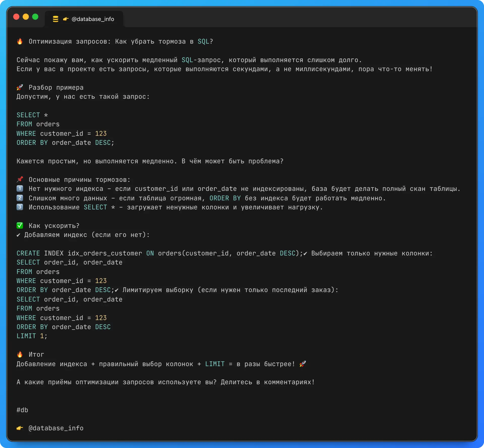Select the @database_info tab
The height and width of the screenshot is (448, 484).
(x=84, y=19)
